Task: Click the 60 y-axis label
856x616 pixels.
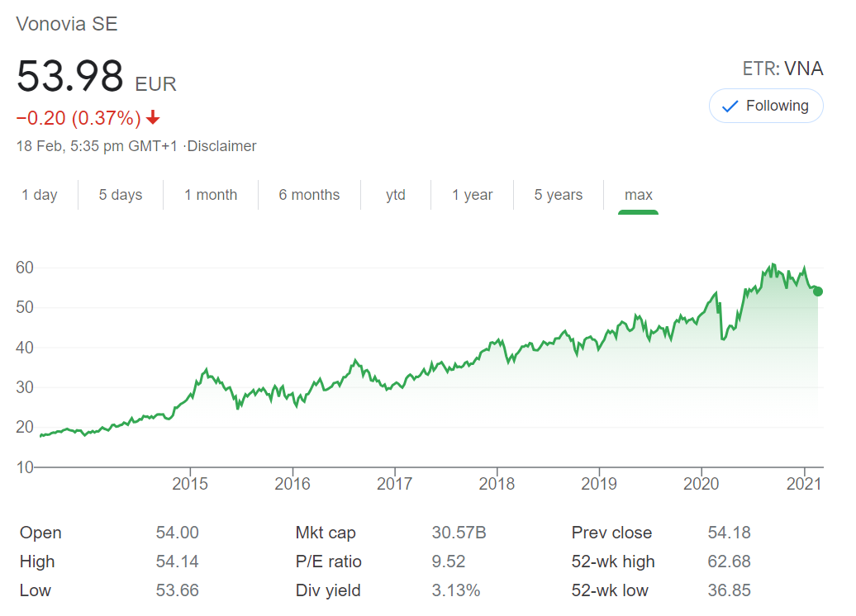Action: point(25,268)
